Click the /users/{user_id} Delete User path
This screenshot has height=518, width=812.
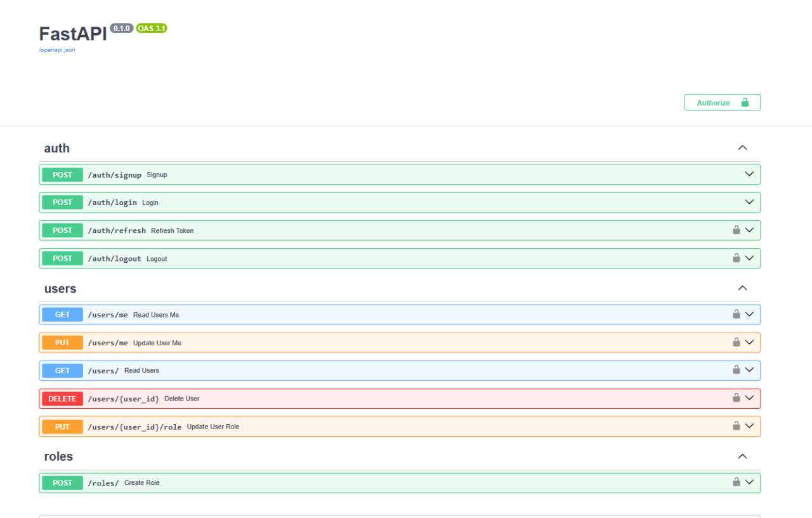[124, 399]
